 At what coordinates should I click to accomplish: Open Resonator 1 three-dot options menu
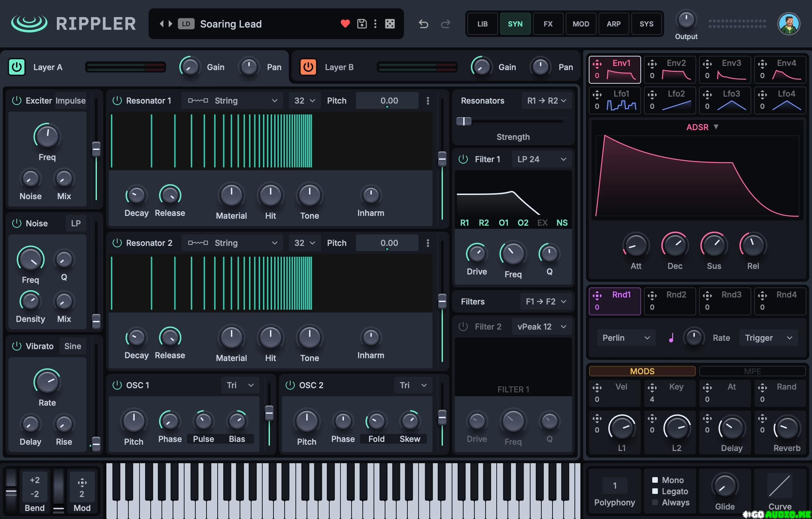pos(428,101)
